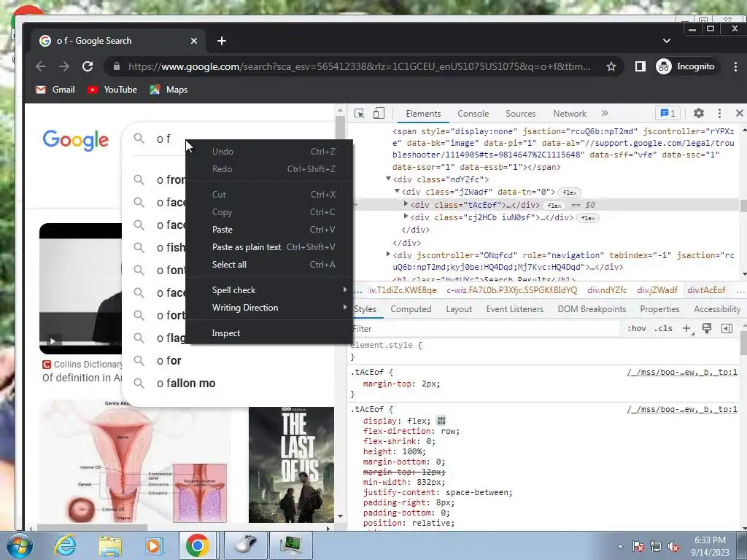Viewport: 747px width, 560px height.
Task: Click the Google logo
Action: 75,139
